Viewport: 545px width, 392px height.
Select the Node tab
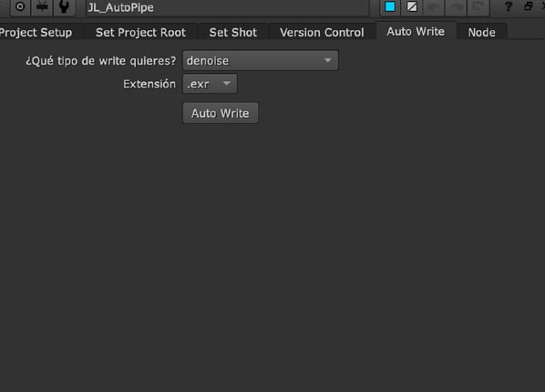tap(481, 32)
